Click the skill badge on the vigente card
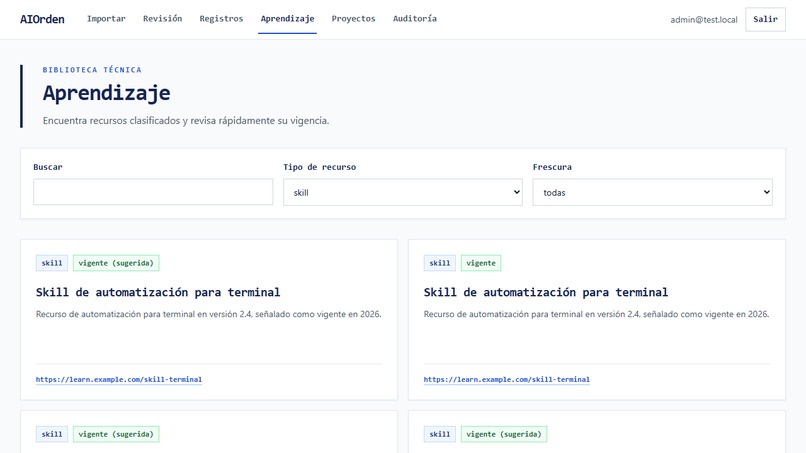806x453 pixels. click(x=439, y=263)
